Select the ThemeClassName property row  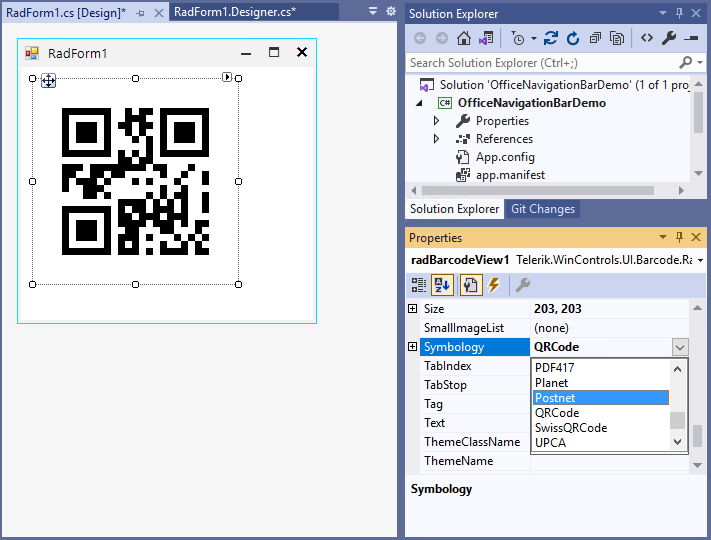474,442
